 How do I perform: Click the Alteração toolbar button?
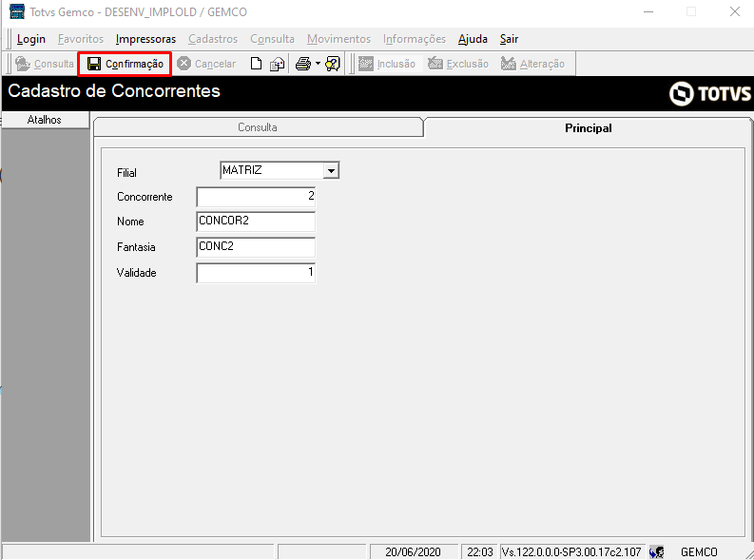coord(532,64)
